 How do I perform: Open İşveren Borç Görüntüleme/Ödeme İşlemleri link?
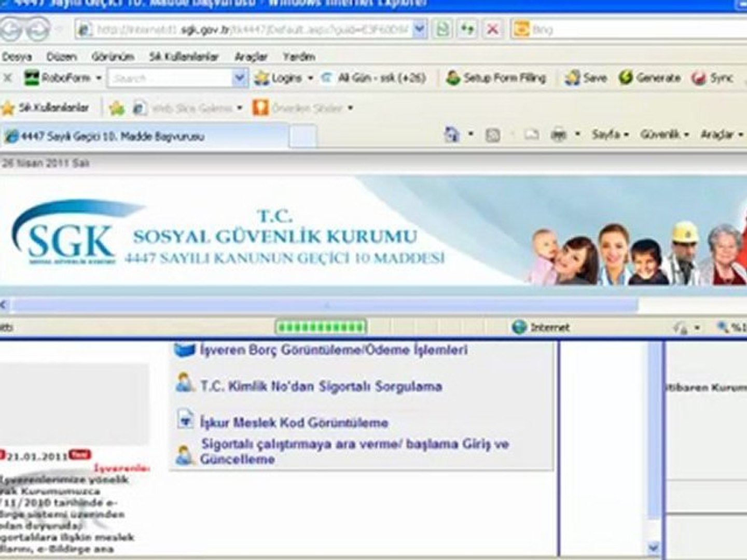(334, 350)
